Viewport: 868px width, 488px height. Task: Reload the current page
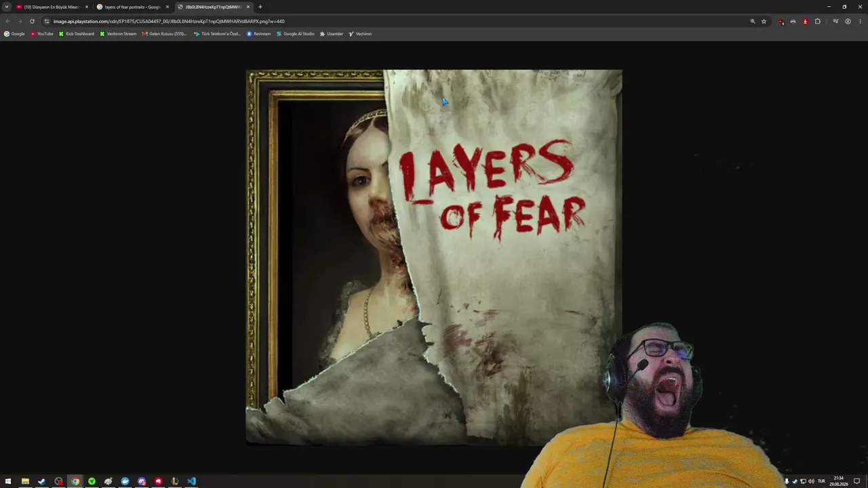[32, 21]
